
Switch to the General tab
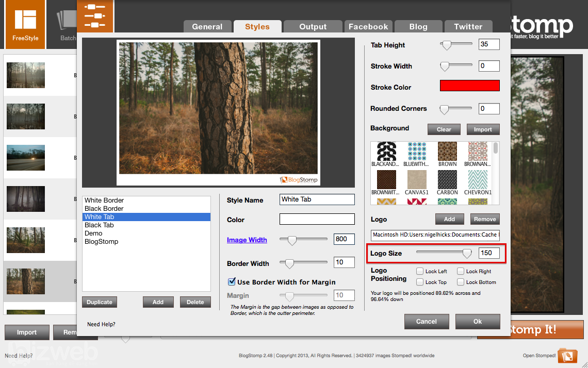tap(207, 27)
